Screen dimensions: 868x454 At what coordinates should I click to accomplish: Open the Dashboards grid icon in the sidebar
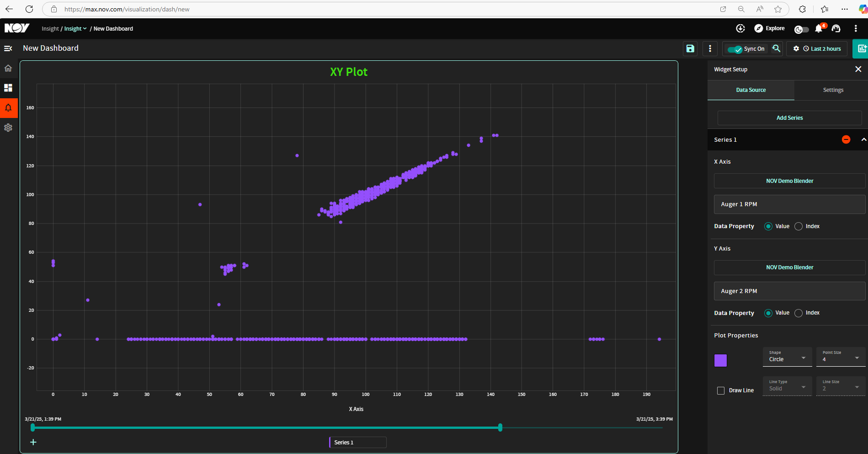(x=8, y=88)
